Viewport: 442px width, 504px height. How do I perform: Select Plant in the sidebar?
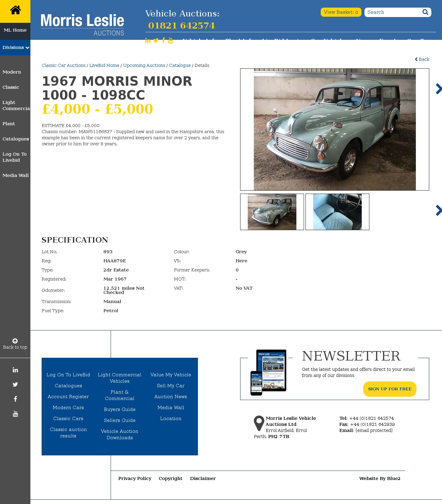[x=9, y=124]
